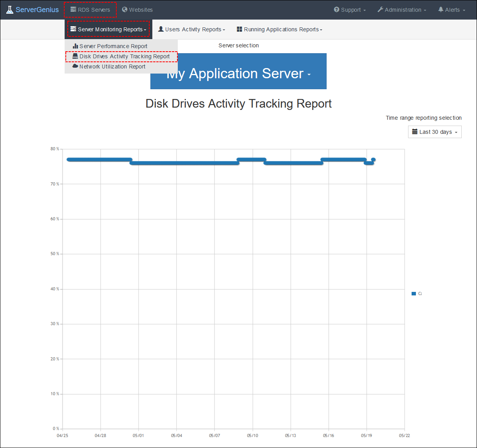Screen dimensions: 477x448
Task: Open the Server Monitoring Reports dropdown
Action: 108,29
